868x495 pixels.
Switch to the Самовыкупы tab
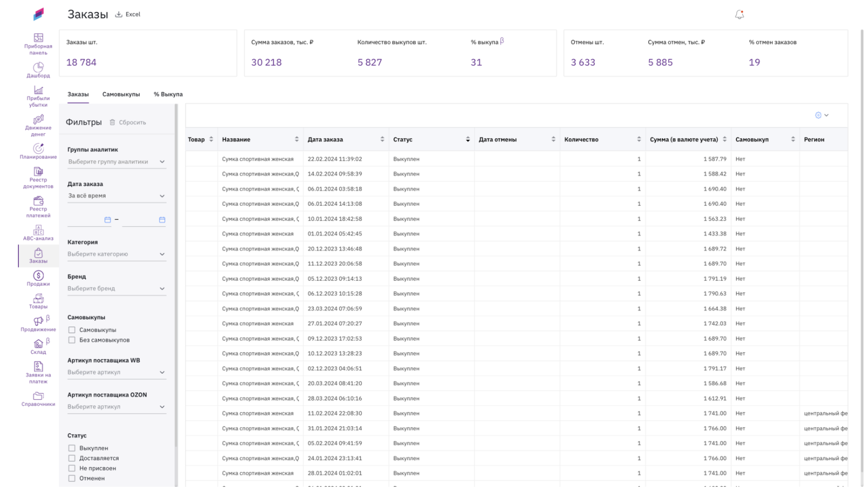coord(121,94)
